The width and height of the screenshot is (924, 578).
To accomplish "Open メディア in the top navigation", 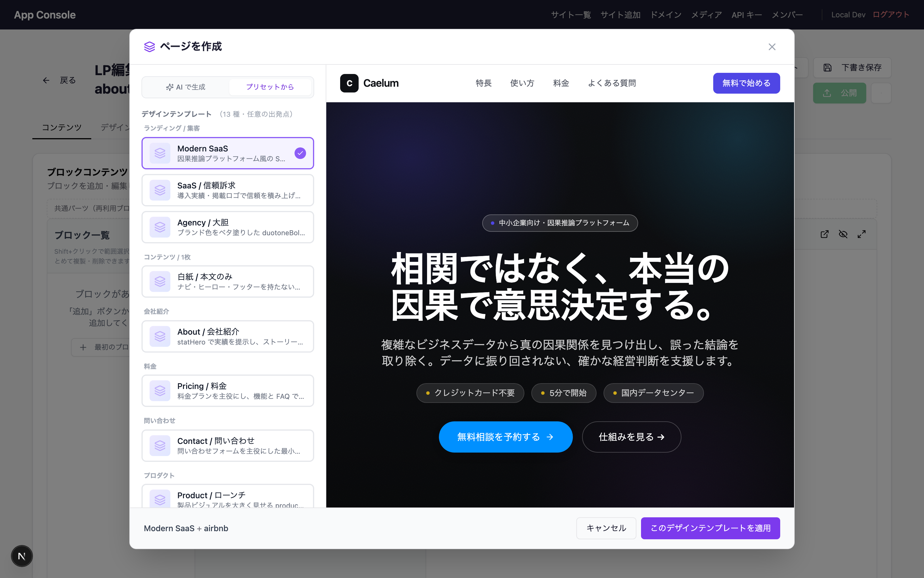I will [x=706, y=15].
